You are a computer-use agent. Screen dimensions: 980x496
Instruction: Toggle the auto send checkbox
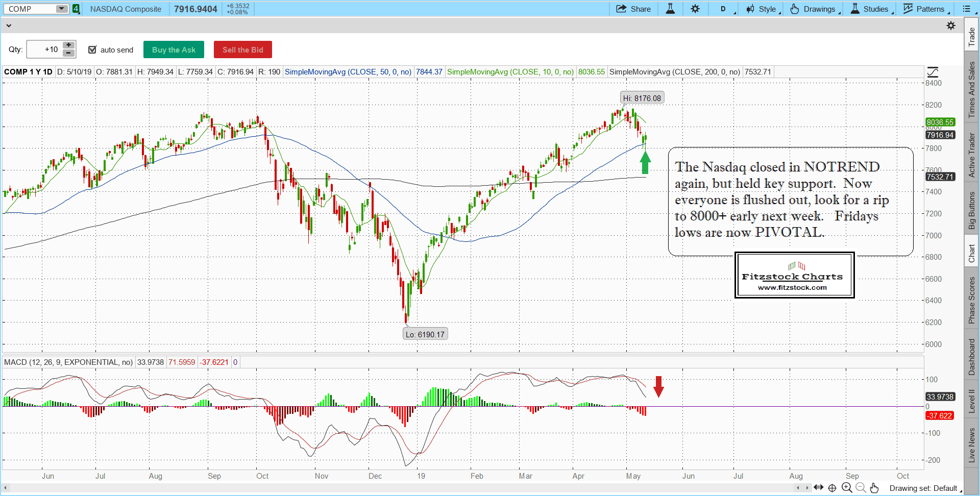(92, 49)
